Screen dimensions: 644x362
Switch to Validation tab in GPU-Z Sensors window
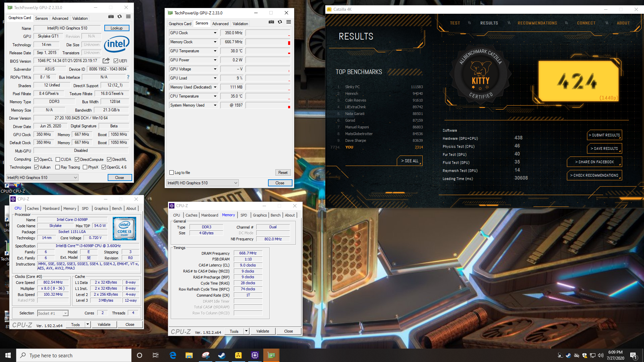click(x=240, y=24)
